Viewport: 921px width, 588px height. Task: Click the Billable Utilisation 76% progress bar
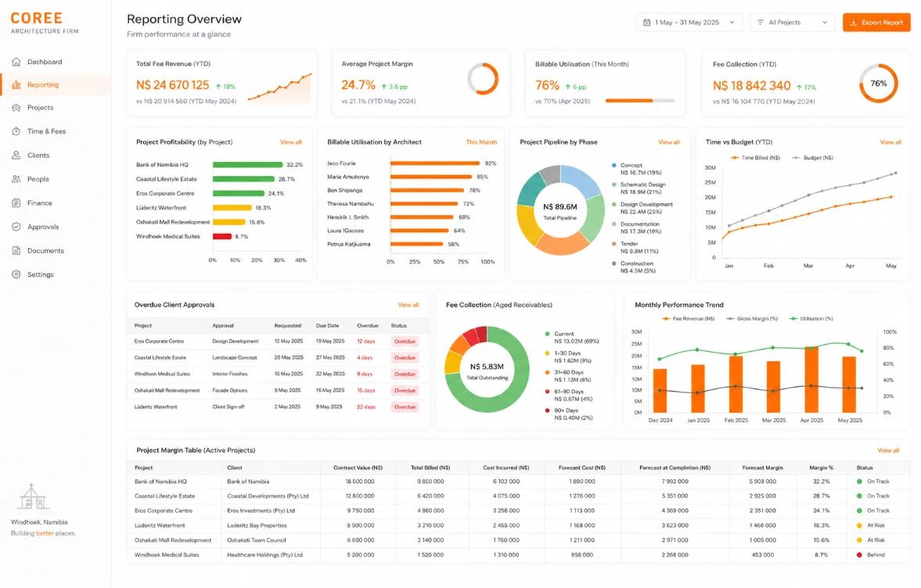[639, 101]
